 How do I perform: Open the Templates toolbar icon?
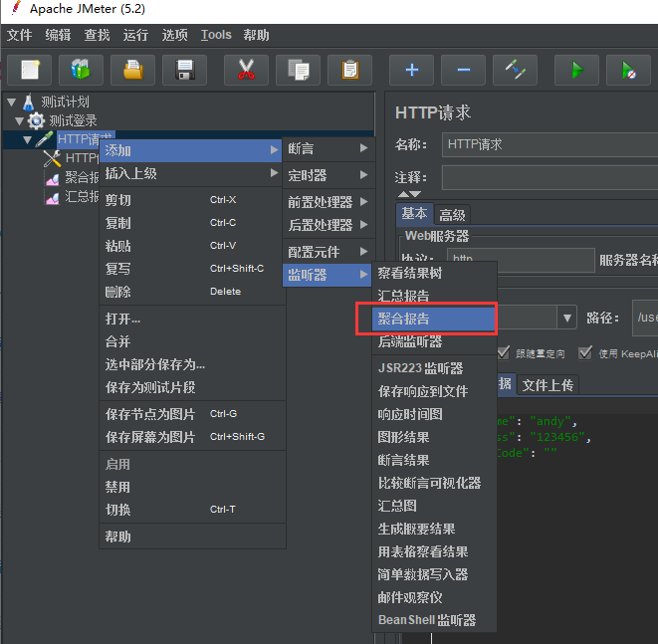(81, 71)
